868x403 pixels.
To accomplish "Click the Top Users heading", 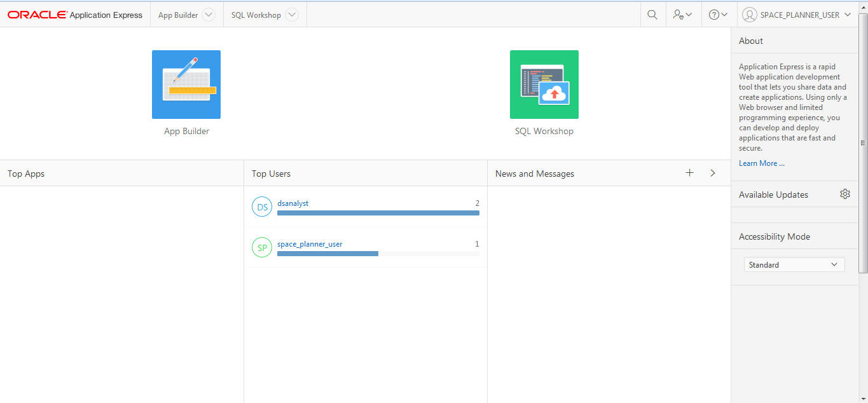I will [x=271, y=174].
